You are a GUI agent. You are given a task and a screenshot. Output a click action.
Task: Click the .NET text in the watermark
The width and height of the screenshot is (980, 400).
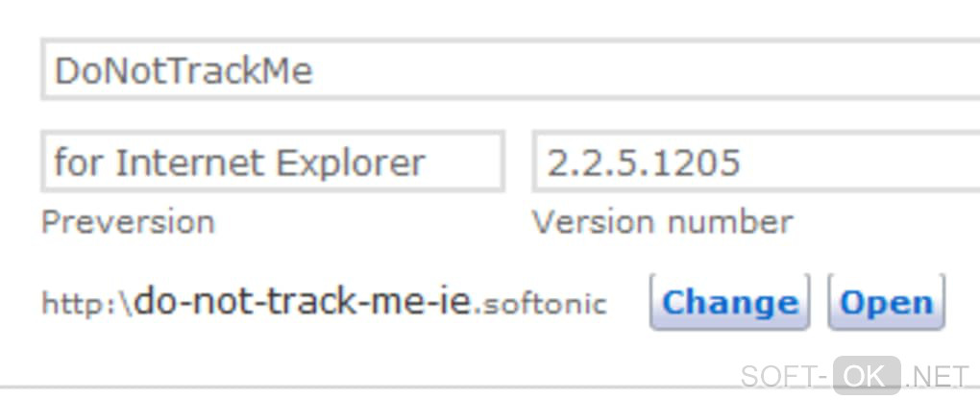(938, 376)
